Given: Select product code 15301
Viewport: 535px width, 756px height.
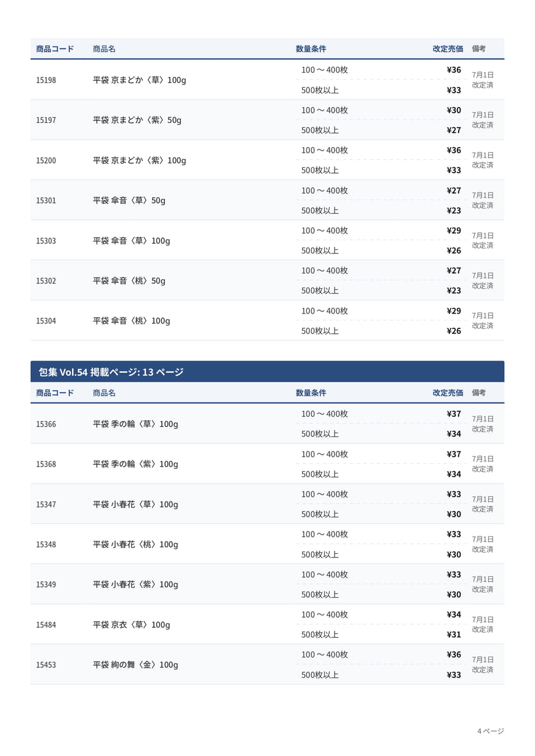Looking at the screenshot, I should [46, 200].
